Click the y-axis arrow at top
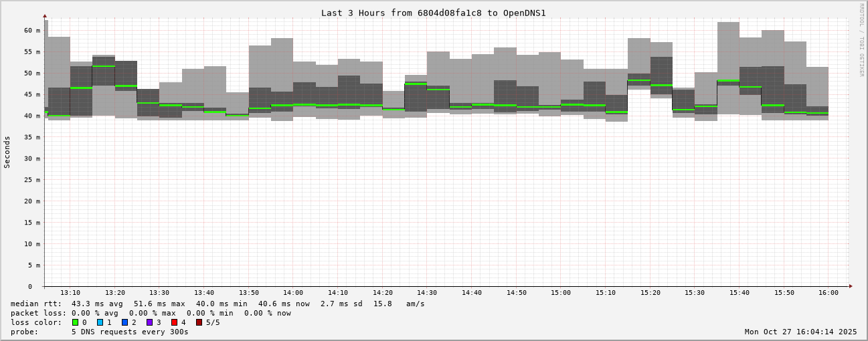 (x=45, y=15)
